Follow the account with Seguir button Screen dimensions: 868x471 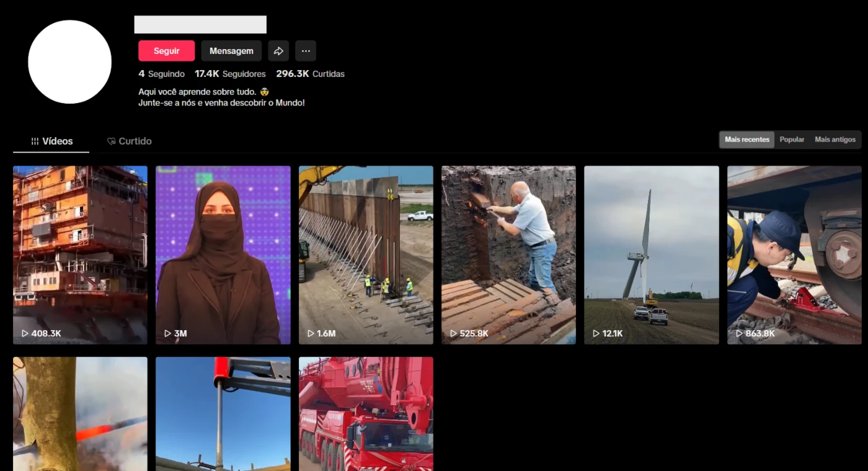tap(166, 51)
